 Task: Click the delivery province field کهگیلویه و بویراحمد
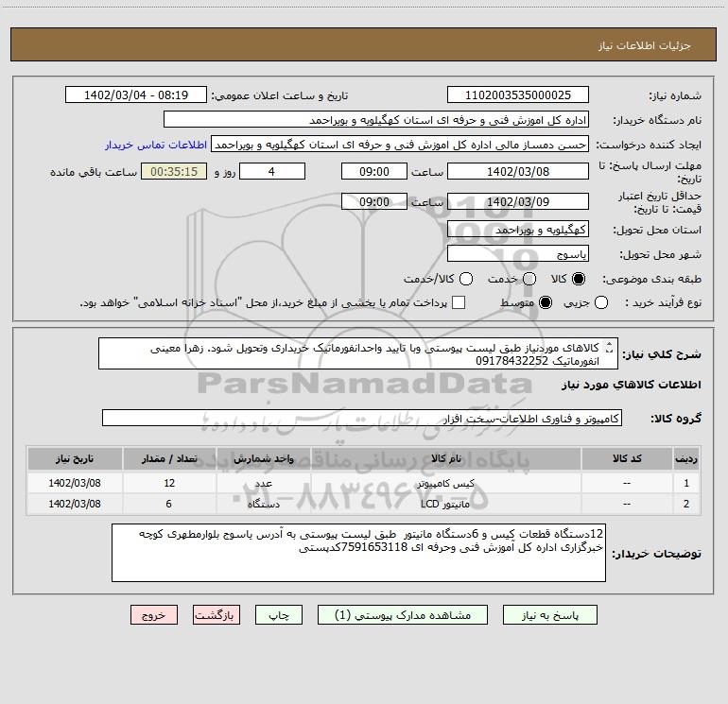(x=518, y=230)
